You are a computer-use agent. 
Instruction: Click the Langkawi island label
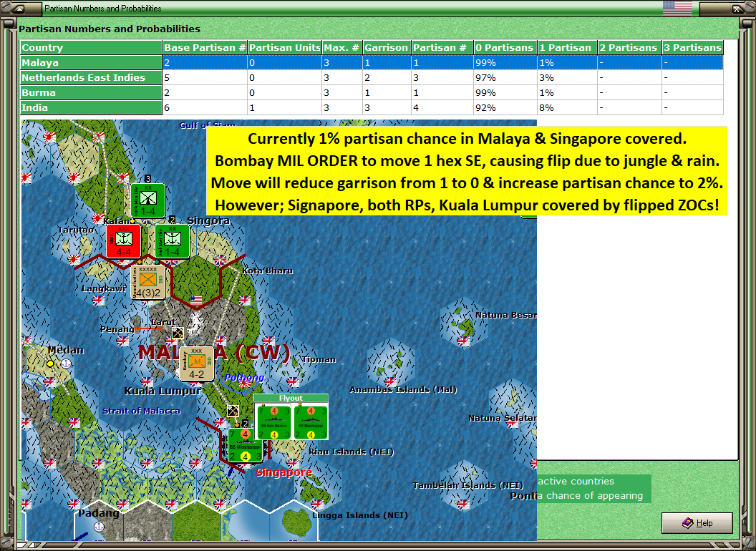pyautogui.click(x=104, y=288)
